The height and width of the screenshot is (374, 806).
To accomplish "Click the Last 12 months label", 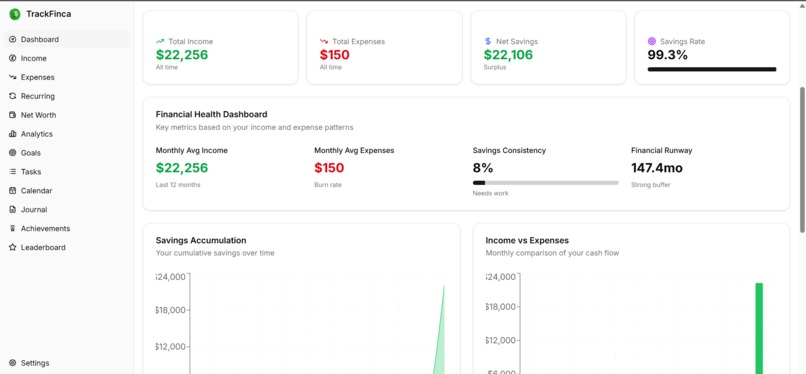I will pyautogui.click(x=178, y=184).
